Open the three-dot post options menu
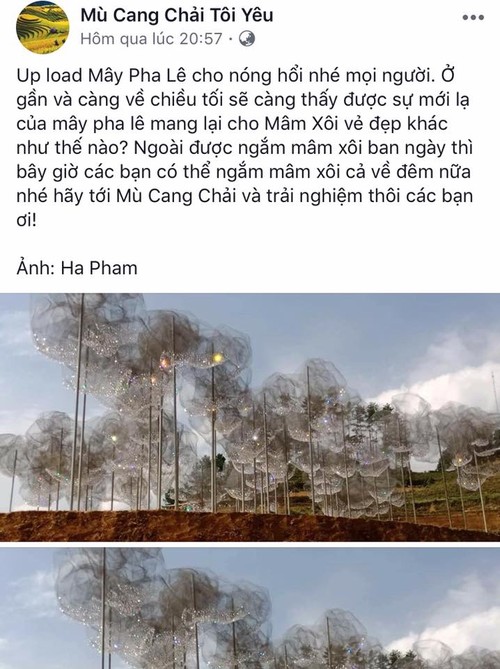500x669 pixels. 473,18
